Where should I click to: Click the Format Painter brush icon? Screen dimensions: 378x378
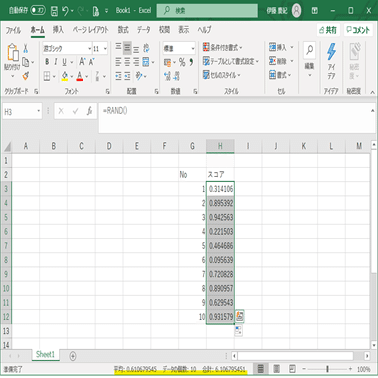26,76
